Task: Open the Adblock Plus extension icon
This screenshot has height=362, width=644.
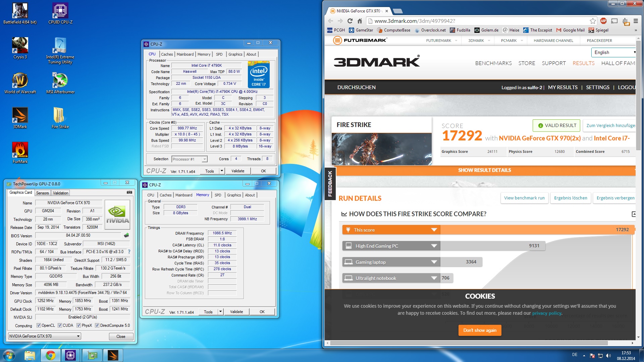Action: point(603,21)
